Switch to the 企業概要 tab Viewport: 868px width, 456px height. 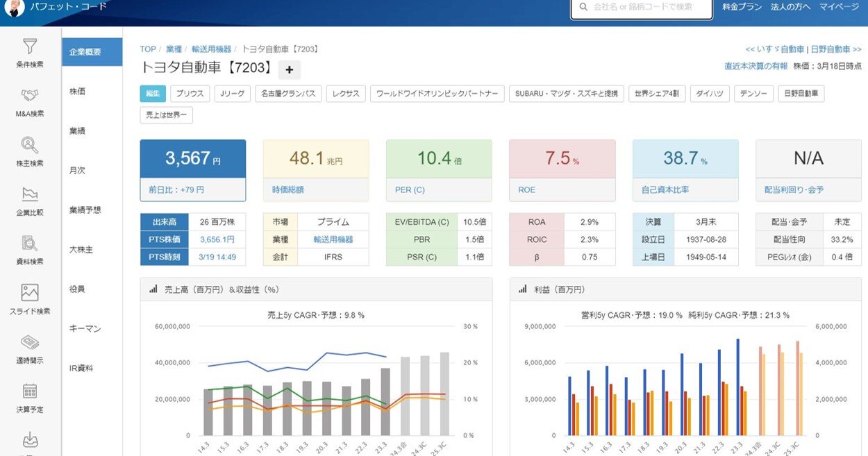point(92,52)
